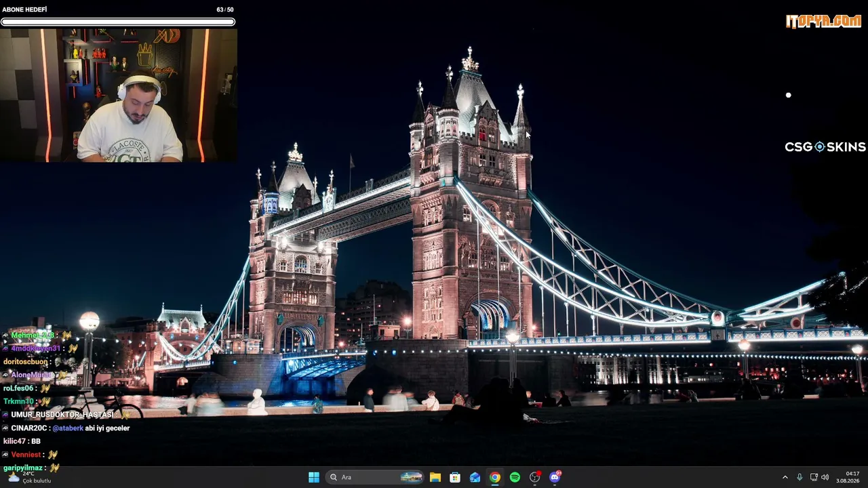Click the 'ABONE HEDEFİ' goal label
The width and height of the screenshot is (868, 488).
tap(24, 9)
